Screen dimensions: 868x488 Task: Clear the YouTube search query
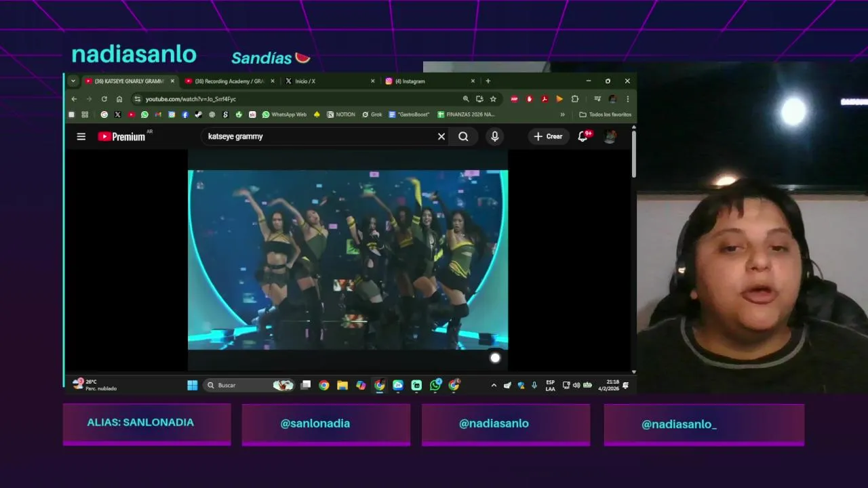pyautogui.click(x=441, y=136)
